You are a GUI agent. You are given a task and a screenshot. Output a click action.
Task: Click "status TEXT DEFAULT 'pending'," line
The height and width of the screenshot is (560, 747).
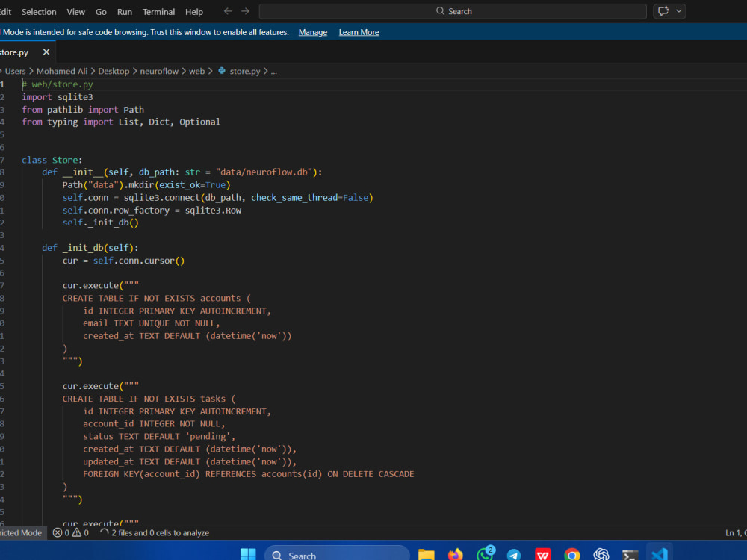pyautogui.click(x=159, y=437)
